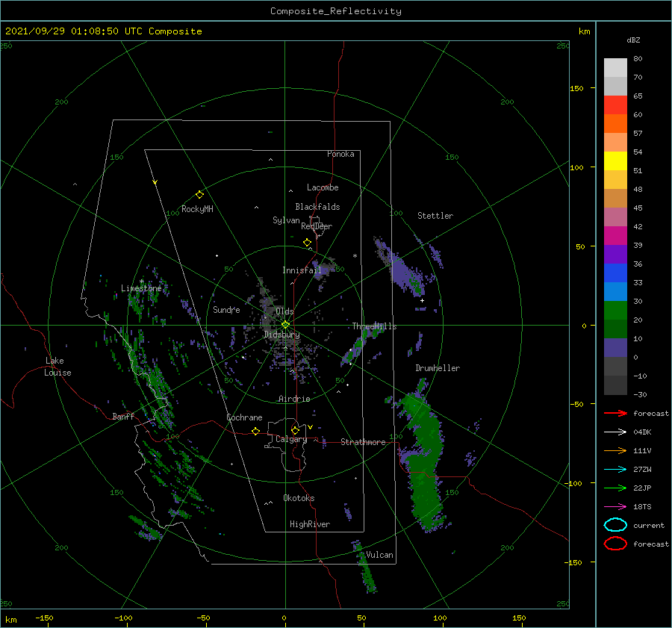Click the Innisfail label
The height and width of the screenshot is (628, 672).
(302, 270)
